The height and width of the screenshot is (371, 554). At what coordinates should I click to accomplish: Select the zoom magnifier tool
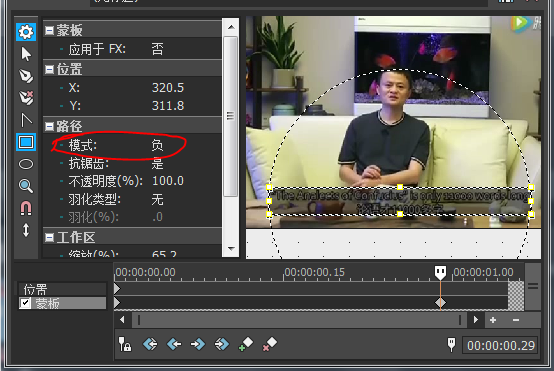(26, 186)
